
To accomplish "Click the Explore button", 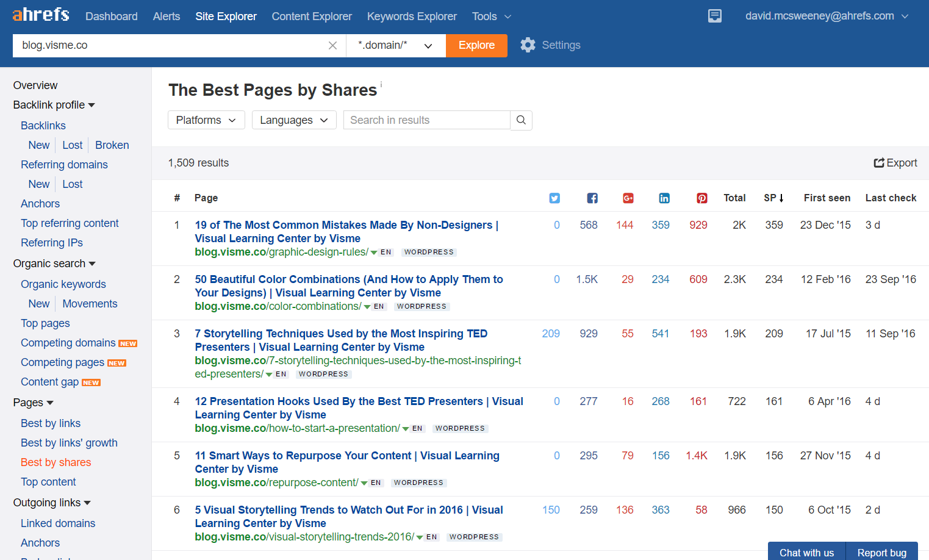I will (x=476, y=46).
